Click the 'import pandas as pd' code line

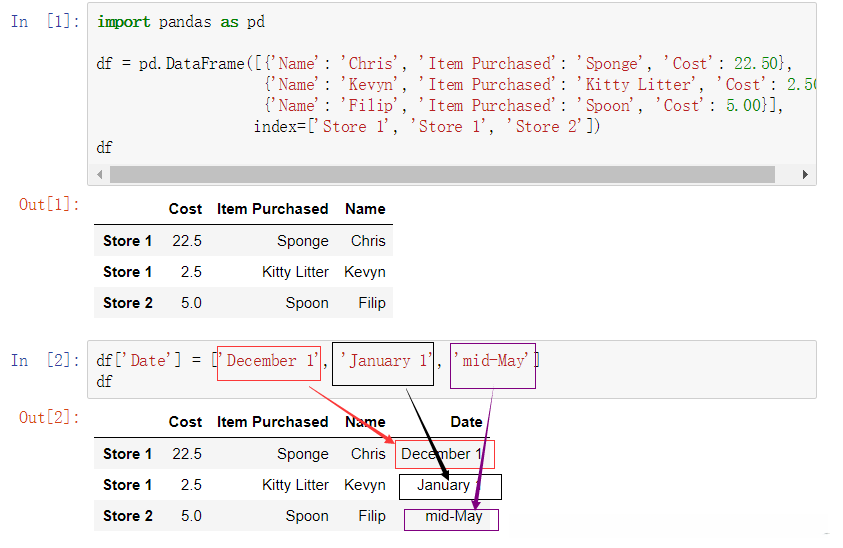(x=181, y=22)
